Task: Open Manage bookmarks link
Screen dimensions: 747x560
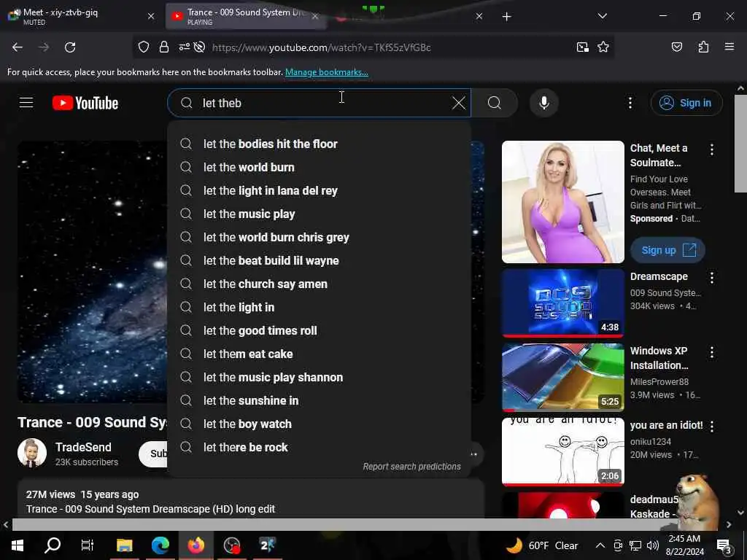Action: click(x=326, y=72)
